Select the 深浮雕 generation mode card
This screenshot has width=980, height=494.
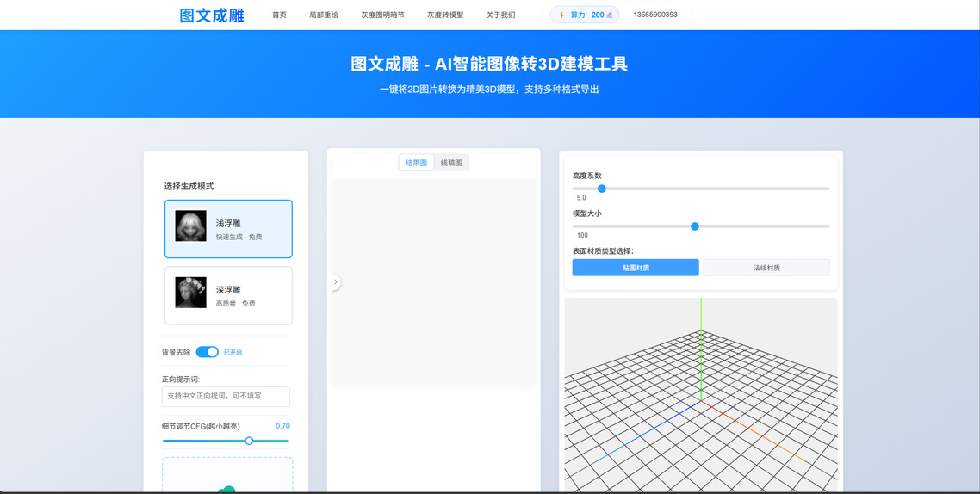point(228,295)
